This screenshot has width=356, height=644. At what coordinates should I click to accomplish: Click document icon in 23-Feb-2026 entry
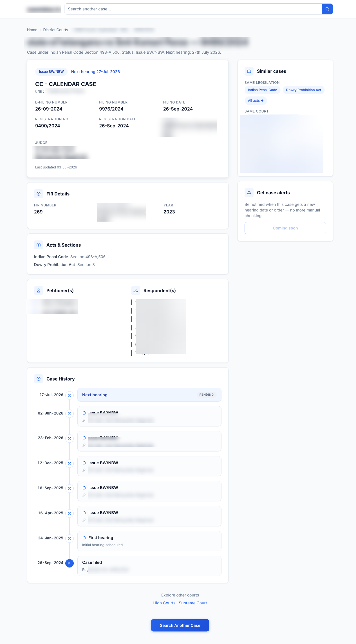pos(84,438)
